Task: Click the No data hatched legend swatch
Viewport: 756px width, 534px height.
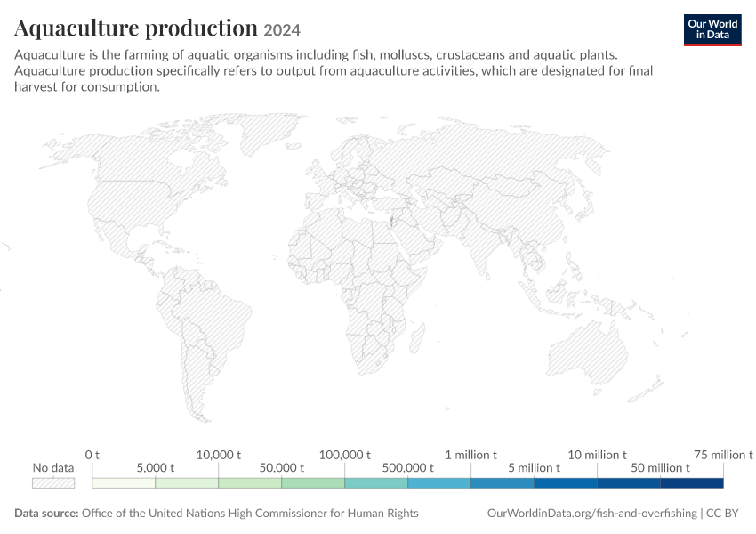Action: (x=53, y=483)
